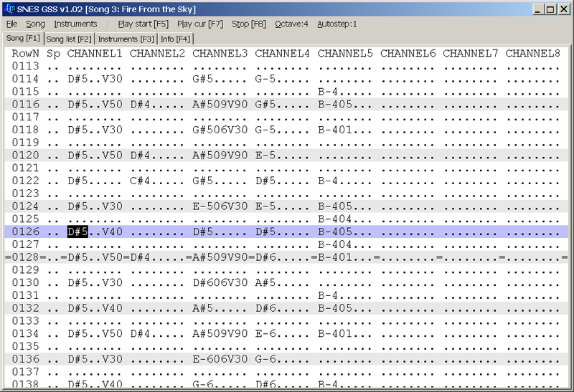574x392 pixels.
Task: Open the File menu
Action: point(11,24)
